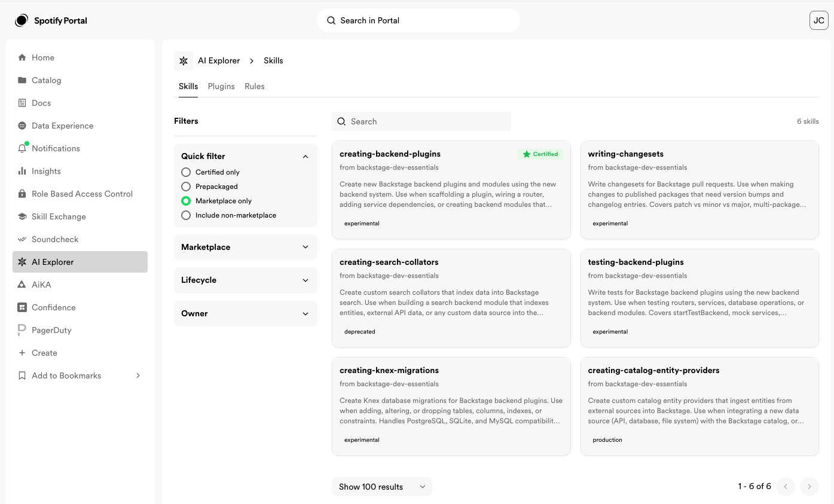Click the experimental tag on writing-changesets
Image resolution: width=834 pixels, height=504 pixels.
(x=610, y=224)
